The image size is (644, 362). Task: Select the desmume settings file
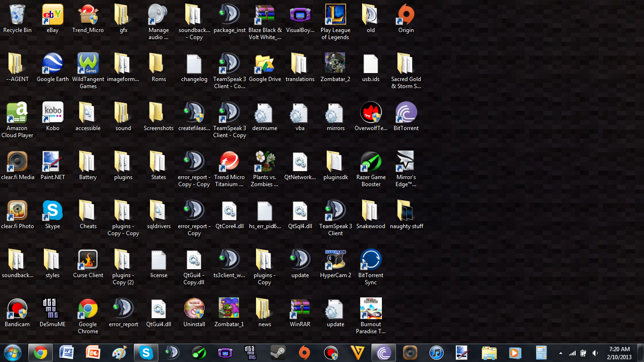[x=265, y=117]
